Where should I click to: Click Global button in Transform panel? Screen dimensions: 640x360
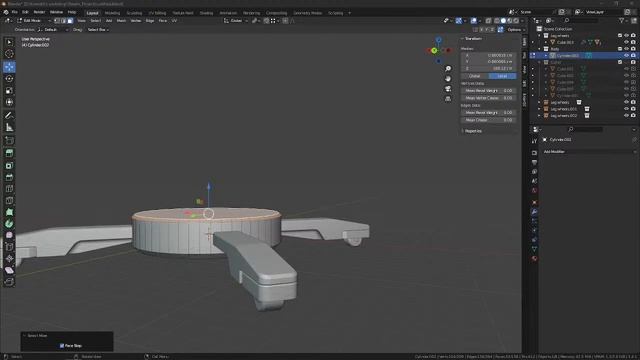coord(475,76)
